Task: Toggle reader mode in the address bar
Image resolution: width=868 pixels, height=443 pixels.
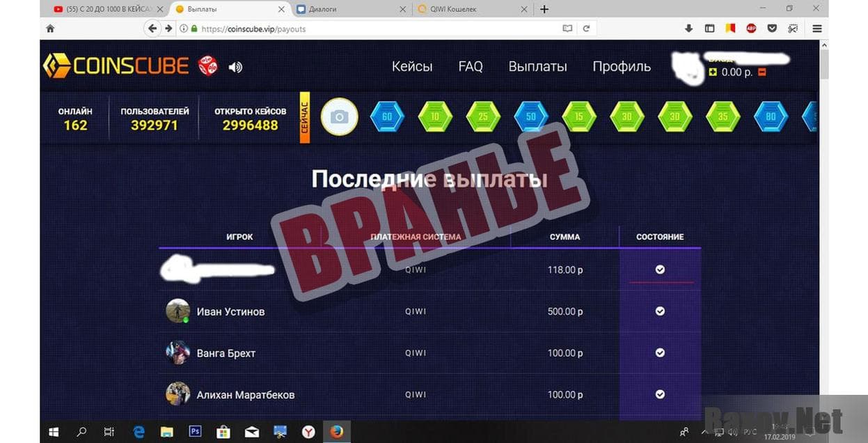Action: point(567,28)
